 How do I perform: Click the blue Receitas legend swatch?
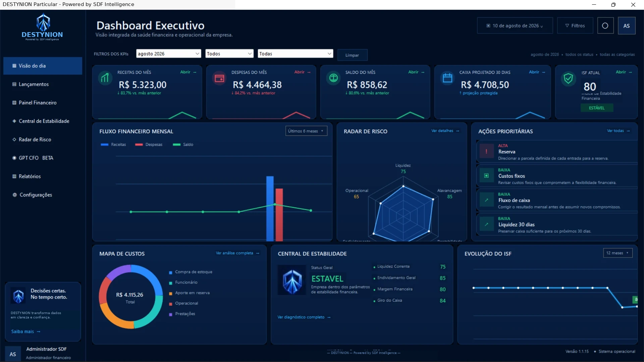[x=104, y=144]
